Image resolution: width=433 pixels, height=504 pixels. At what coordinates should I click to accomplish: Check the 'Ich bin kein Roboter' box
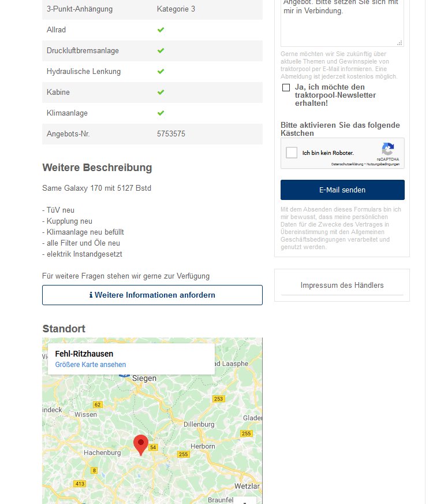pos(292,153)
